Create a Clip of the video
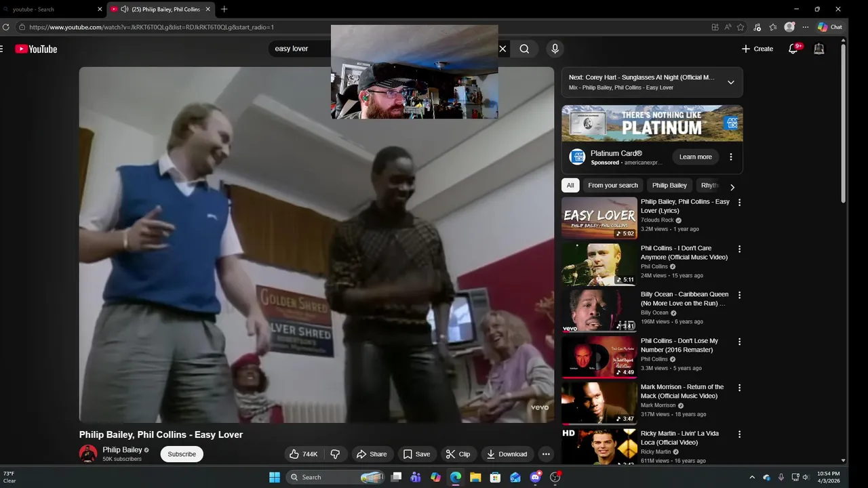This screenshot has height=488, width=868. pyautogui.click(x=458, y=454)
